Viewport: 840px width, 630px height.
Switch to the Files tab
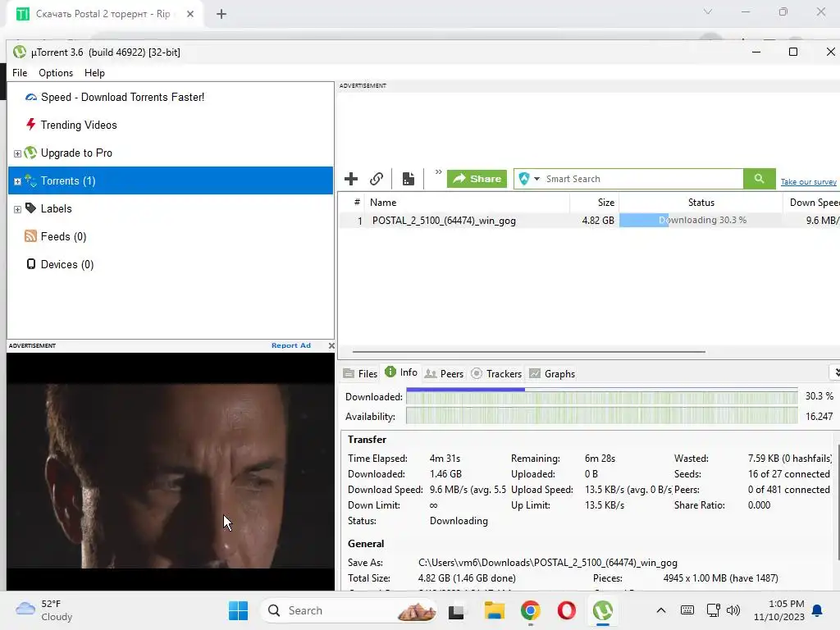(x=361, y=374)
